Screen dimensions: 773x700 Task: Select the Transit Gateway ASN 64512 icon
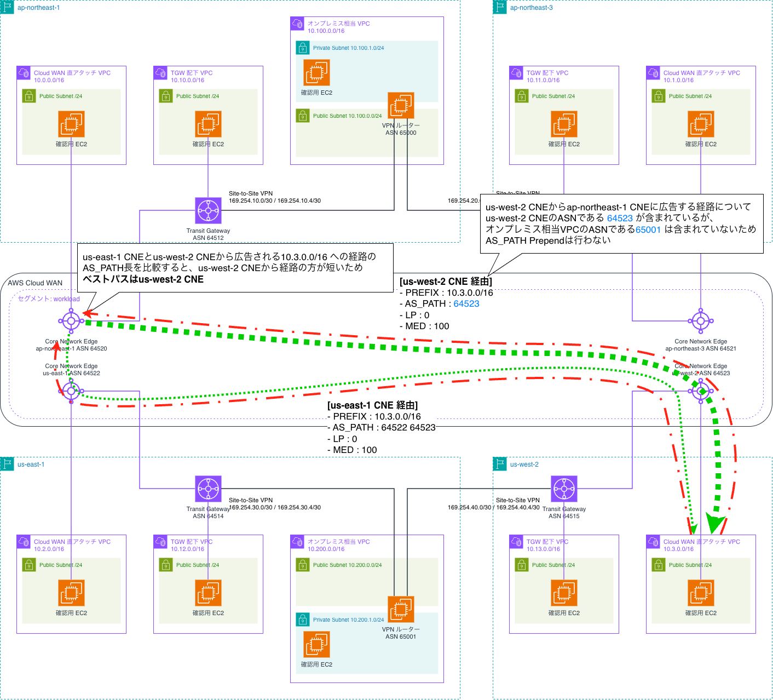[x=208, y=210]
